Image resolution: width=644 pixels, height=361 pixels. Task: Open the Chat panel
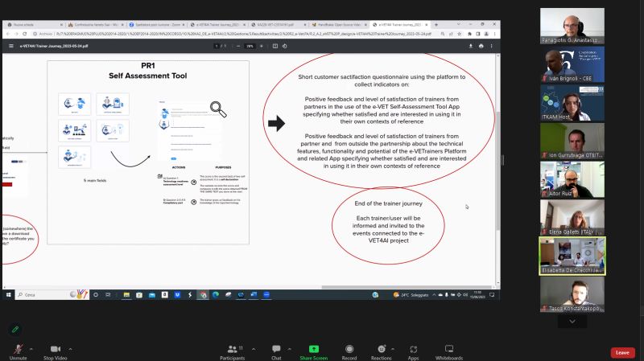[276, 350]
